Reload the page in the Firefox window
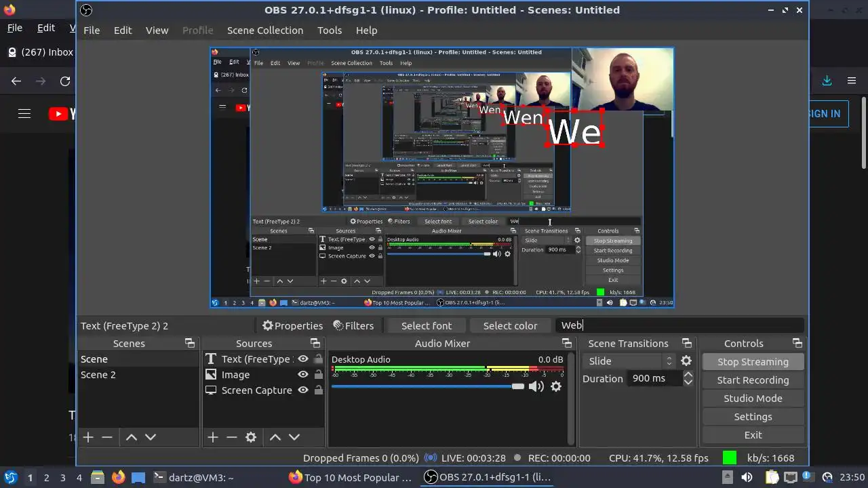This screenshot has width=868, height=488. pyautogui.click(x=65, y=81)
